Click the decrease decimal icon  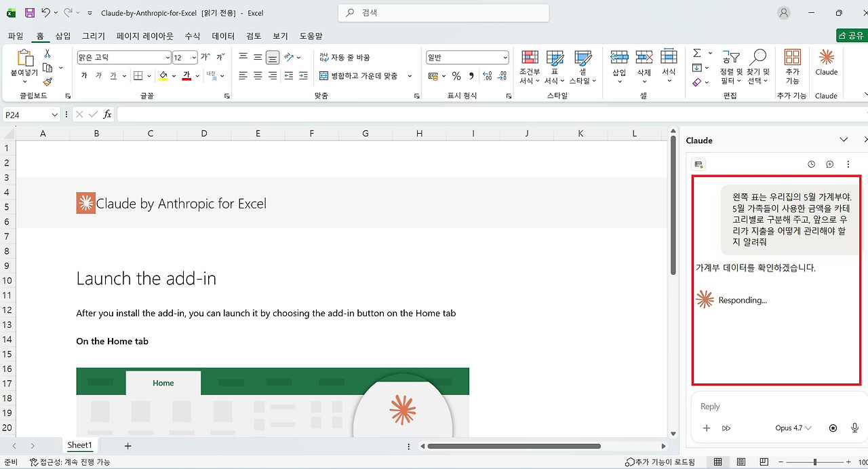(x=502, y=76)
